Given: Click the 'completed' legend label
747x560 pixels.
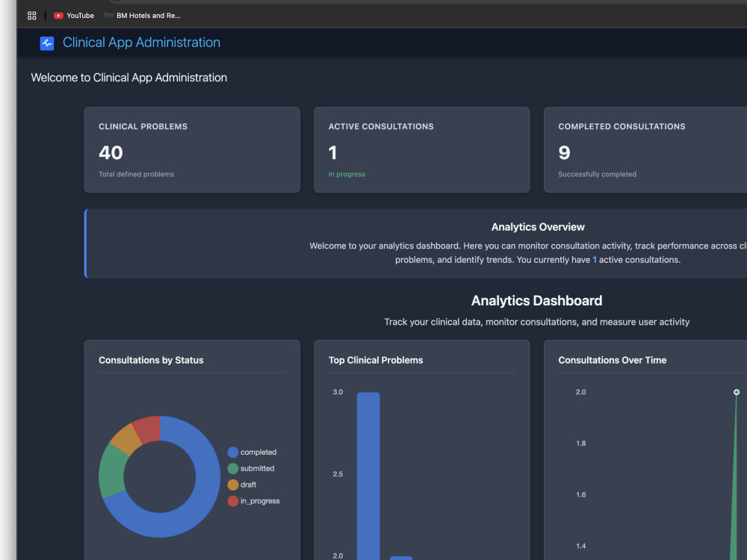Looking at the screenshot, I should [258, 452].
